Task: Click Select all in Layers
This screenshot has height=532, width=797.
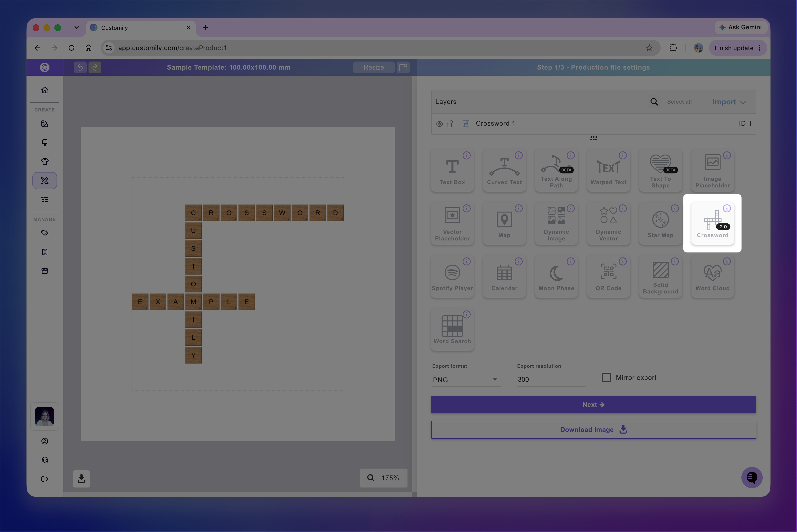Action: (679, 102)
